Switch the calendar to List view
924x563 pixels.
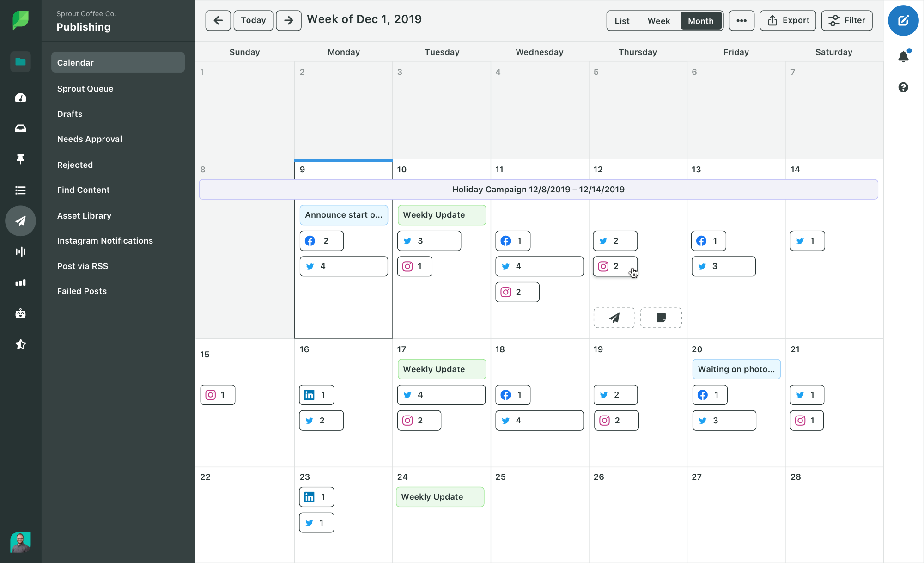622,20
